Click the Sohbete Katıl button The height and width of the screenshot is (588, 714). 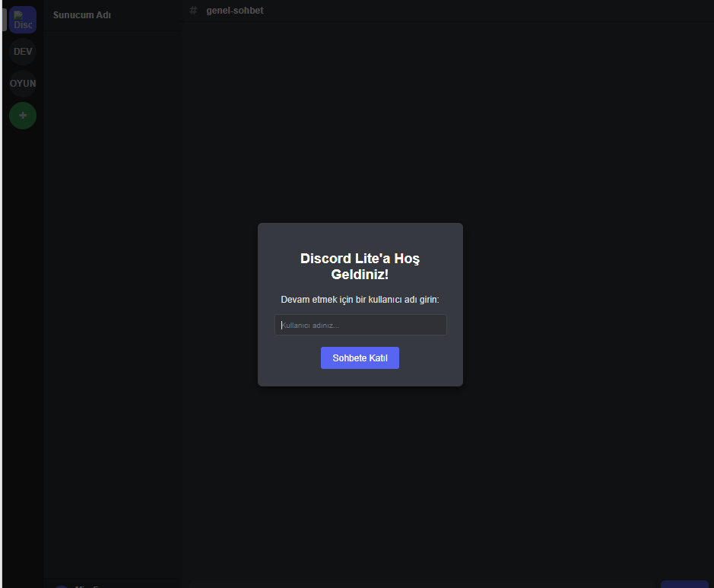point(360,358)
